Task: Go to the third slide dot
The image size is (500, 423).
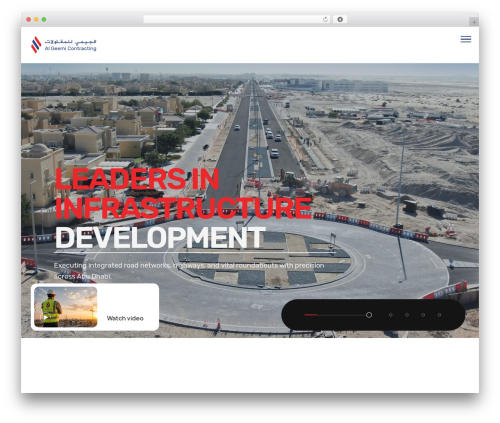Action: (407, 315)
